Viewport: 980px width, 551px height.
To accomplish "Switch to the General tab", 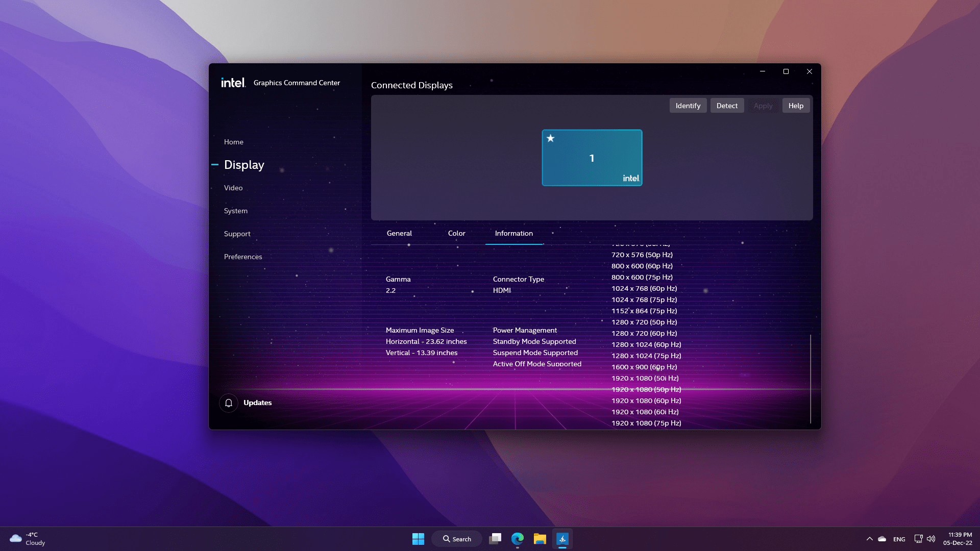I will (x=399, y=233).
